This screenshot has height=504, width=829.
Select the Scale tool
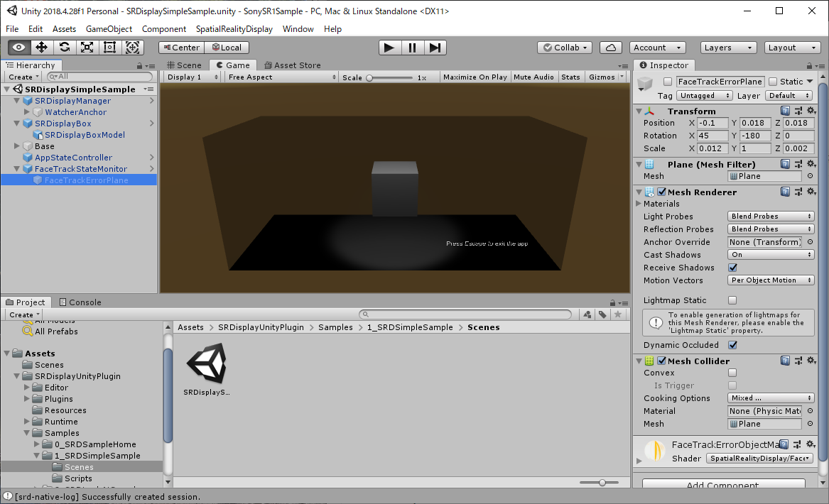click(87, 48)
